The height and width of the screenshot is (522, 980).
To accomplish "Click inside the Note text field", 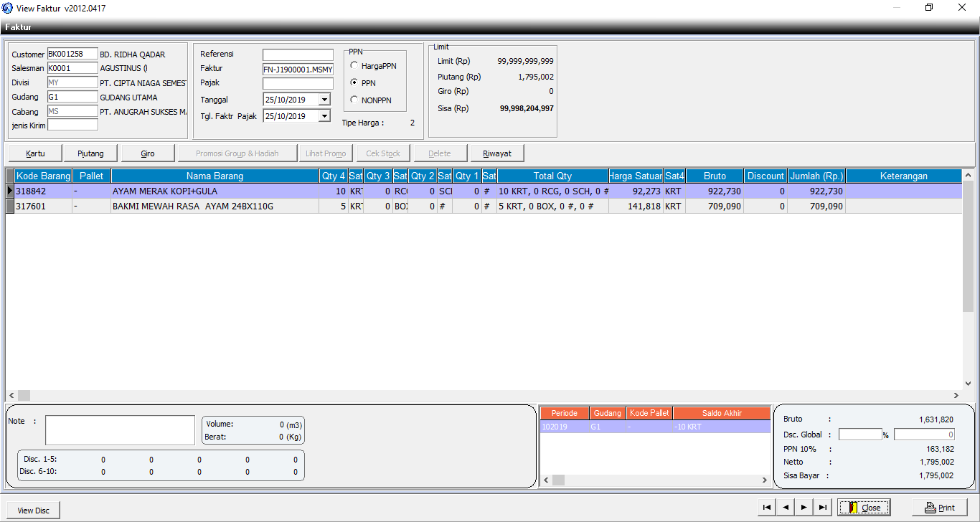I will (x=120, y=430).
